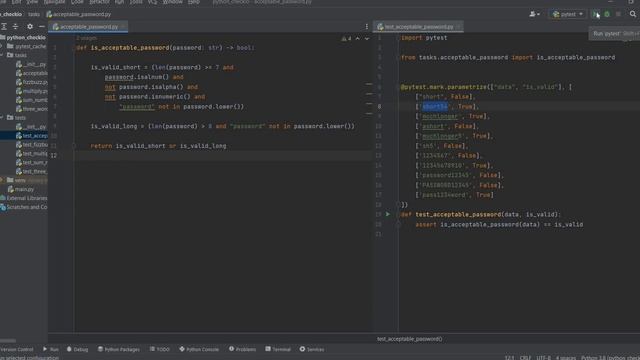Click the 4 spaces indent status entry
Screen dimensions: 640x360
566,358
